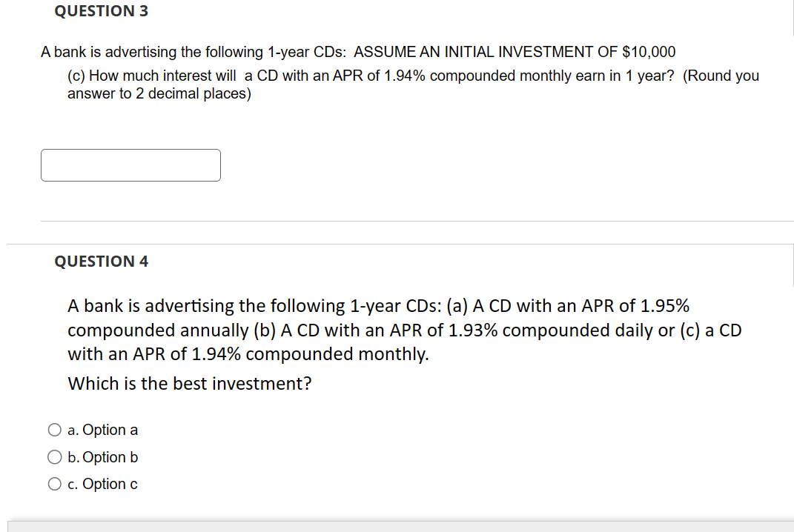Viewport: 794px width, 532px height.
Task: Click the QUESTION 3 heading
Action: point(102,10)
